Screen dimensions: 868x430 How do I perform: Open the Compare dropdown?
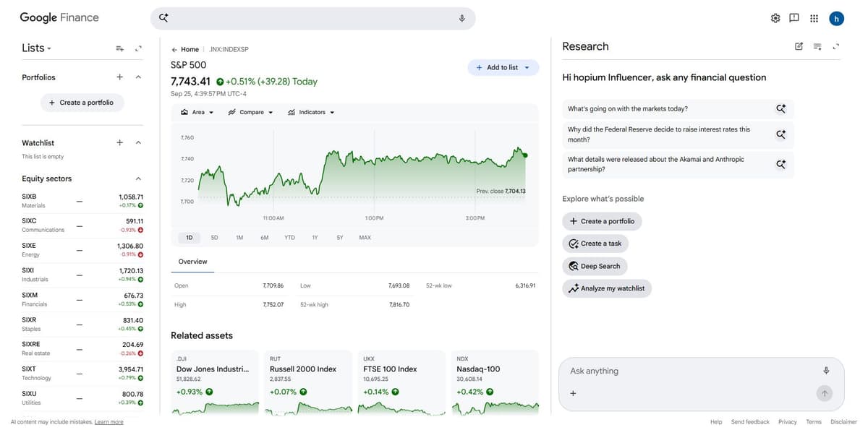point(250,112)
